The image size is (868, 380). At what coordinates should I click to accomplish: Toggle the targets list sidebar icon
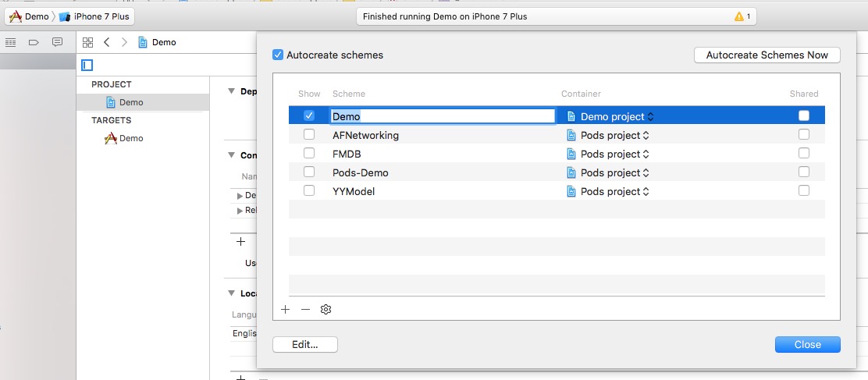pos(87,65)
